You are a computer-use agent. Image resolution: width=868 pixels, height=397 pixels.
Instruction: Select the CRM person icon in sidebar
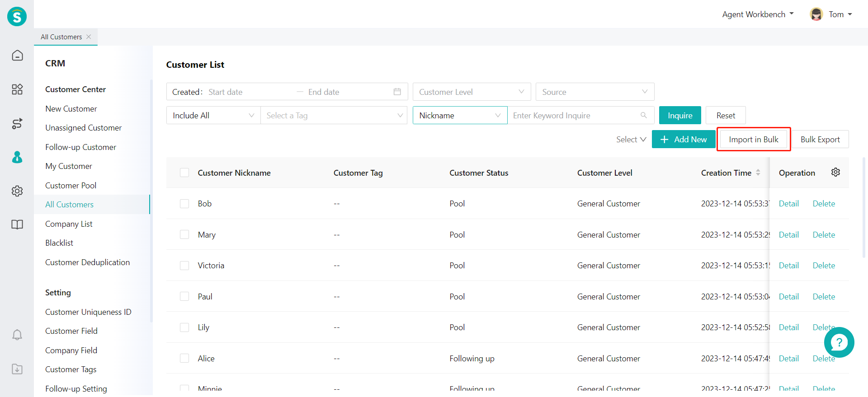17,157
